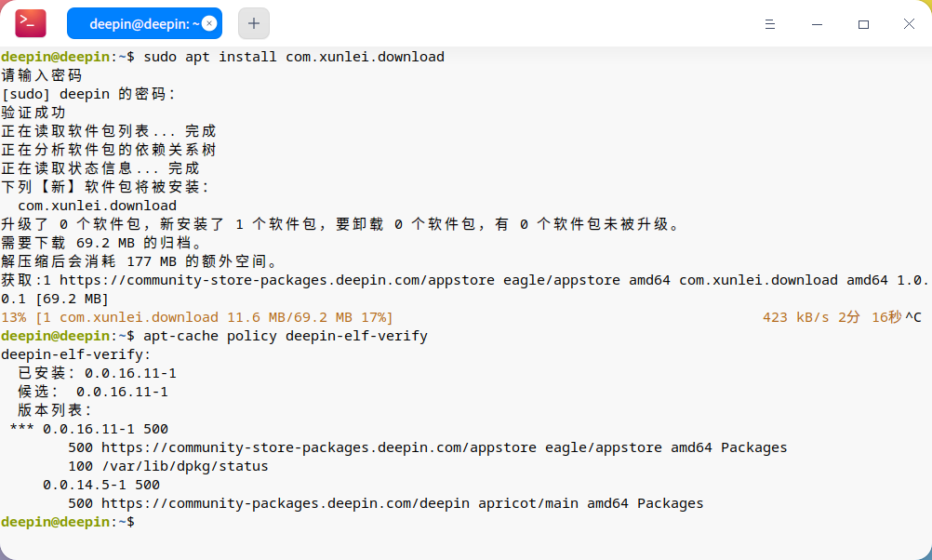Image resolution: width=932 pixels, height=560 pixels.
Task: Open the hamburger main menu
Action: (770, 24)
